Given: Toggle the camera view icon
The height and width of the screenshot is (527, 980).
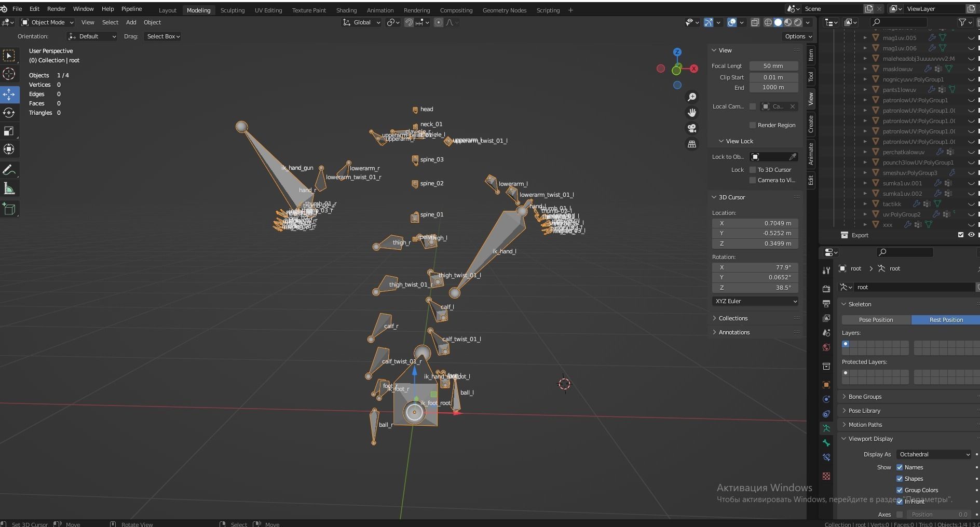Looking at the screenshot, I should (692, 128).
